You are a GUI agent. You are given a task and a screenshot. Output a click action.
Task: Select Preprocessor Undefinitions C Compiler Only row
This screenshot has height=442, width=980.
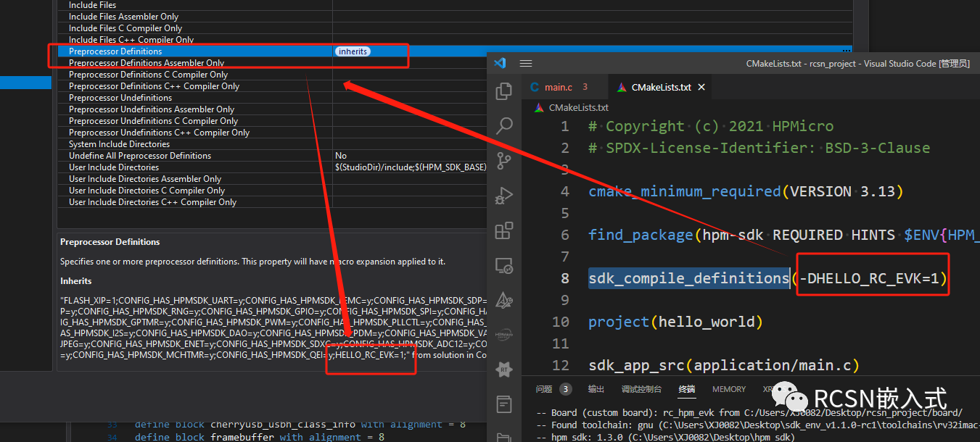(x=271, y=121)
